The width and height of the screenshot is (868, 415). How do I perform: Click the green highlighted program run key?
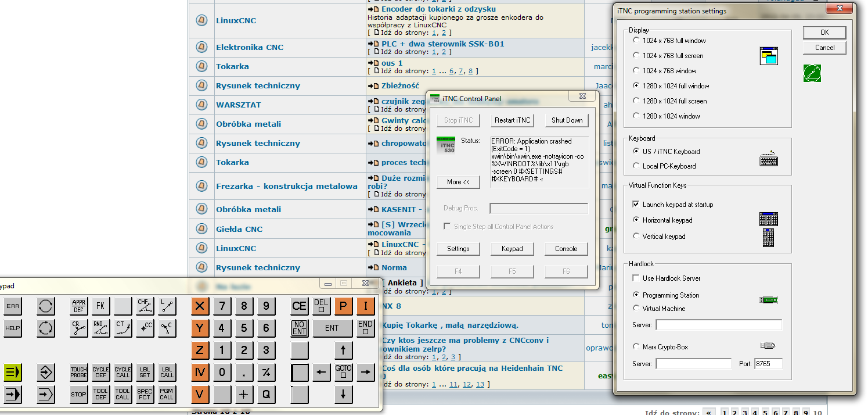[x=12, y=372]
